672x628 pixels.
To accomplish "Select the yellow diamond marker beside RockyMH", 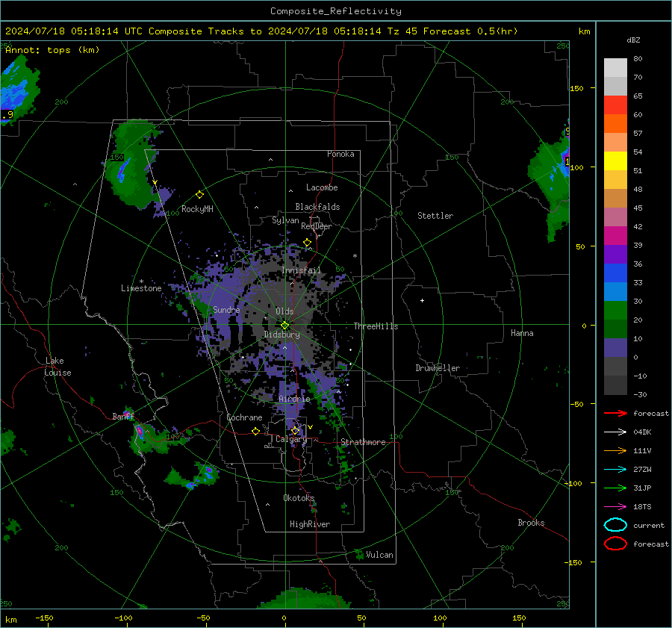I will click(199, 195).
